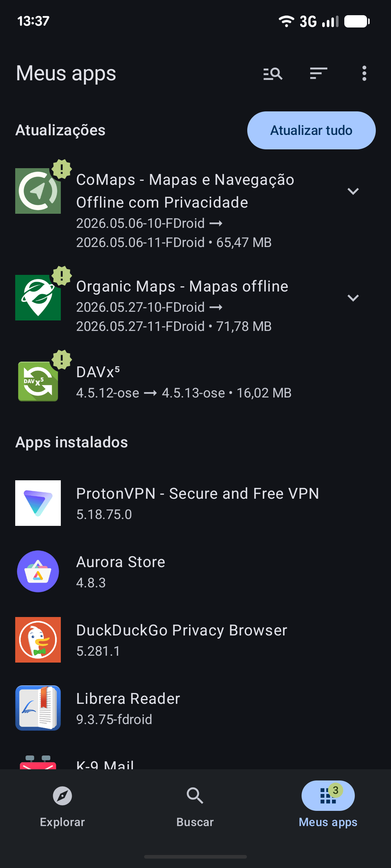
Task: Switch to the Explorar tab
Action: [x=62, y=806]
